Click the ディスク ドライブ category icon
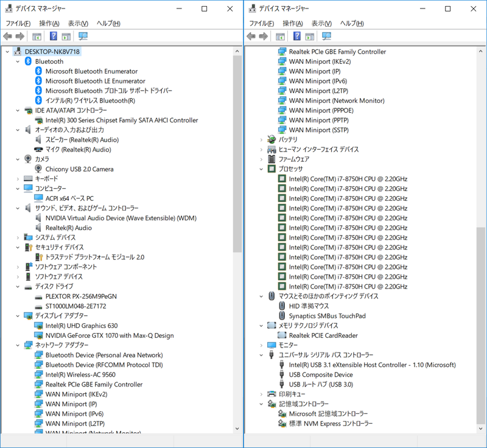Image resolution: width=487 pixels, height=448 pixels. [x=28, y=287]
